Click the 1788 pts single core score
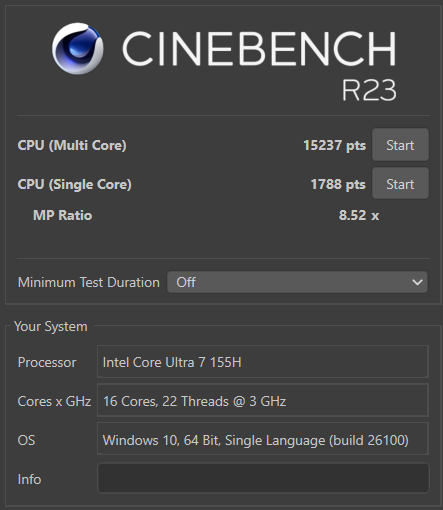The width and height of the screenshot is (443, 510). [x=338, y=184]
